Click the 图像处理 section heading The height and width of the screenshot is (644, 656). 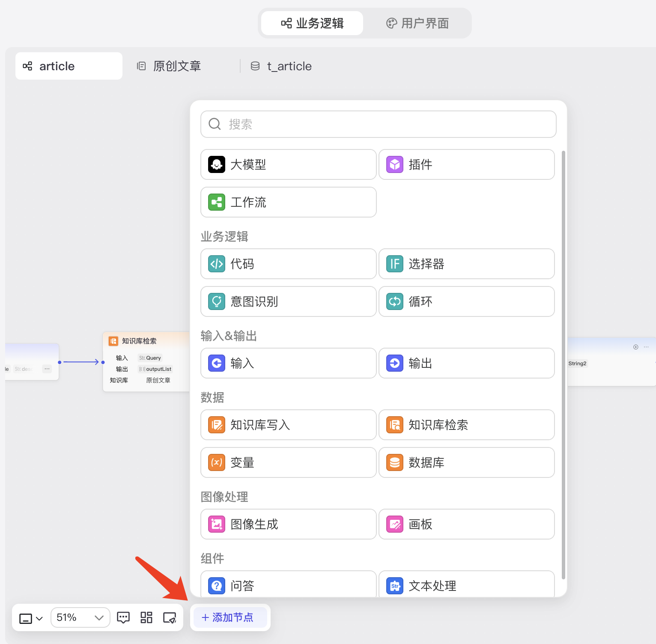224,497
